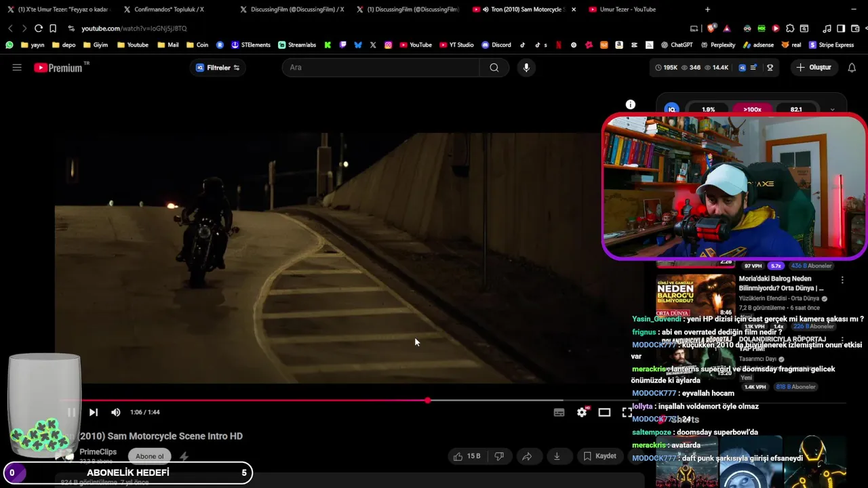Select the >100x vidIQ pill

pos(752,109)
